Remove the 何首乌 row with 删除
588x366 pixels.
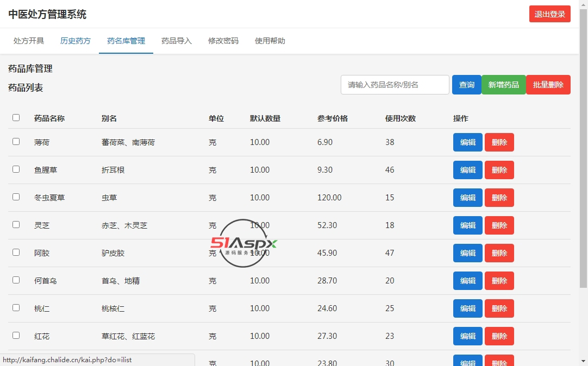pyautogui.click(x=499, y=281)
